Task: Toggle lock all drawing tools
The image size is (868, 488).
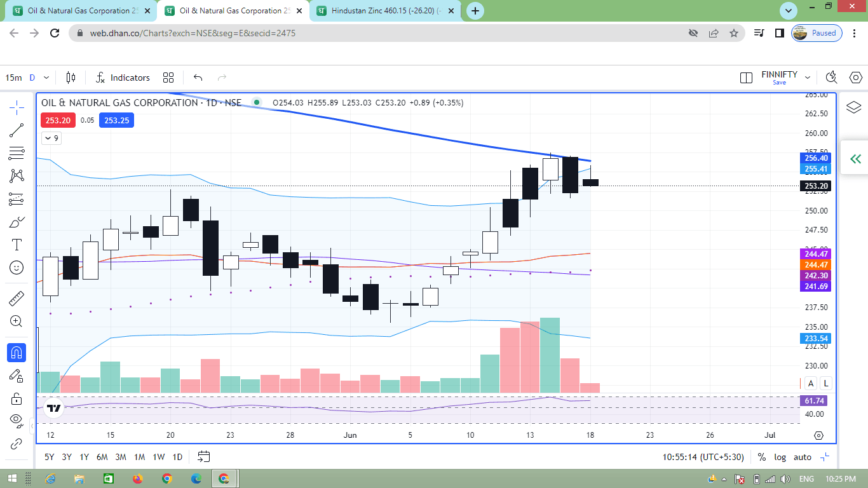Action: tap(17, 398)
